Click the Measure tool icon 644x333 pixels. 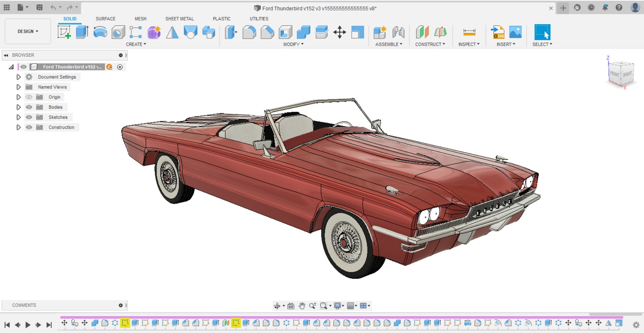469,32
